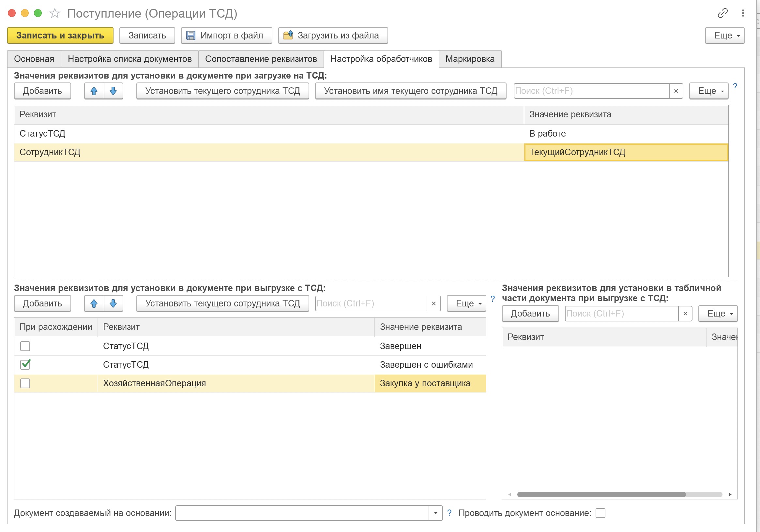Clear the lower-left table search field
The image size is (760, 532).
click(x=433, y=303)
